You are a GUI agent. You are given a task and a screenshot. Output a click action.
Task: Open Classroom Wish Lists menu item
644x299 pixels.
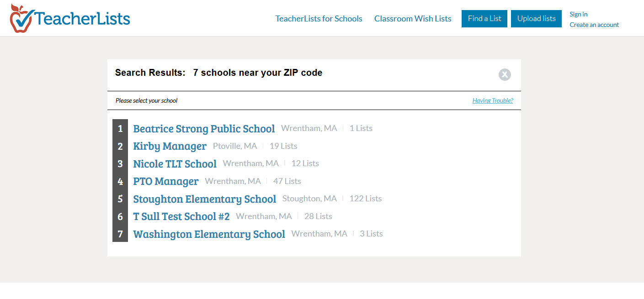(x=413, y=19)
